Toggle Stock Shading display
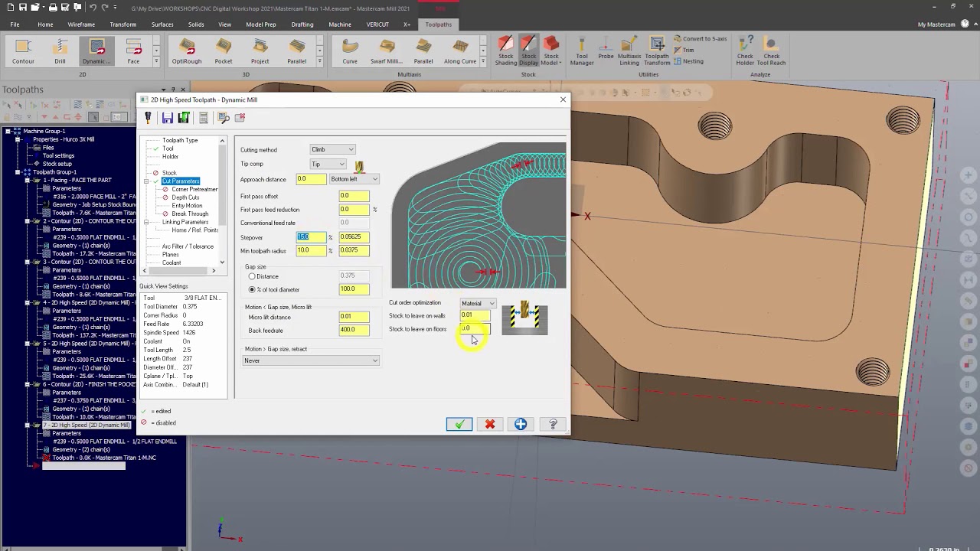 click(506, 51)
